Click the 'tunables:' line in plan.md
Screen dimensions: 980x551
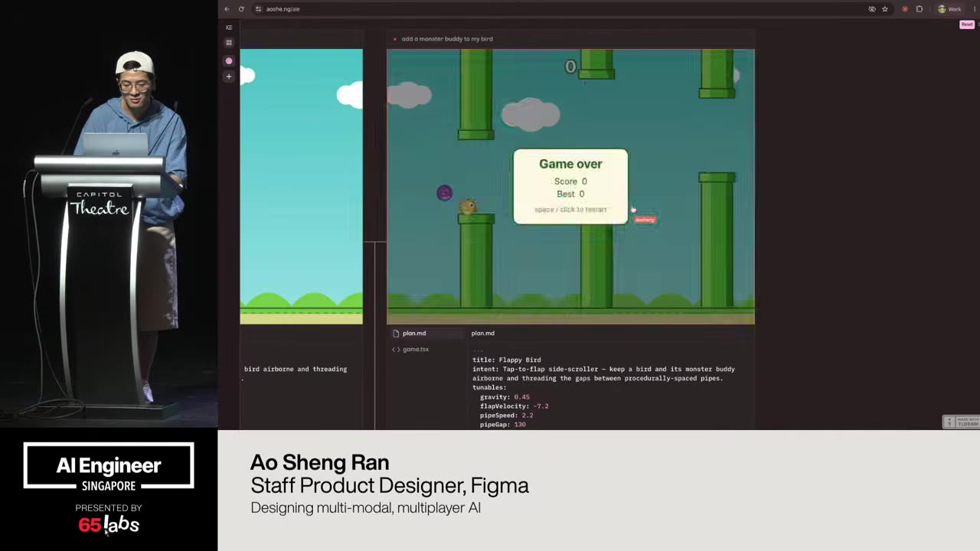point(489,388)
